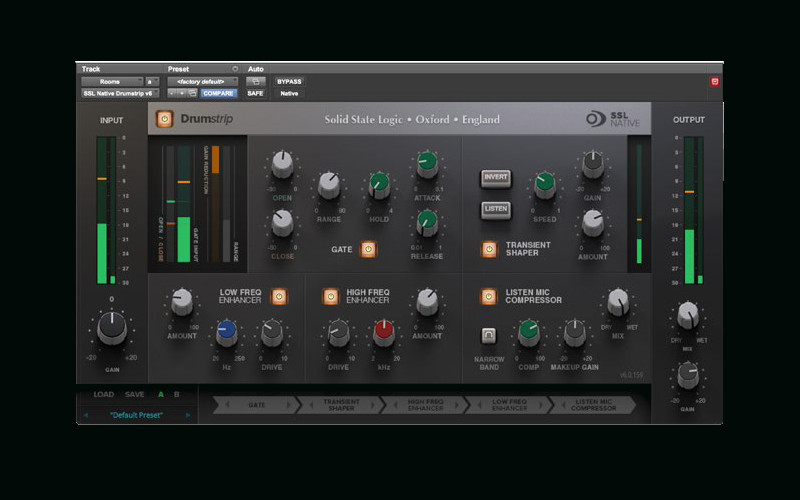This screenshot has height=500, width=800.
Task: Click the High Freq Enhancer DRIVE knob
Action: click(x=338, y=333)
